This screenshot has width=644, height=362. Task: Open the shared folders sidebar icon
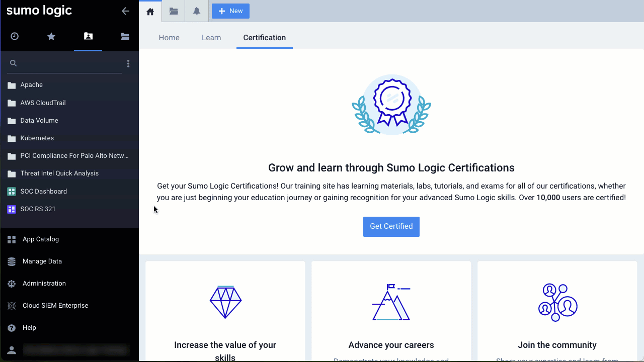point(125,36)
